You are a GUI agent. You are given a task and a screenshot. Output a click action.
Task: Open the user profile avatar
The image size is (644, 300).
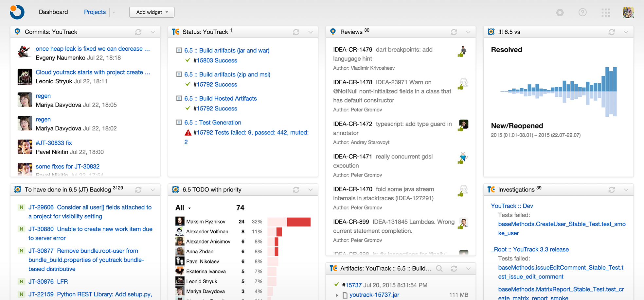tap(628, 12)
